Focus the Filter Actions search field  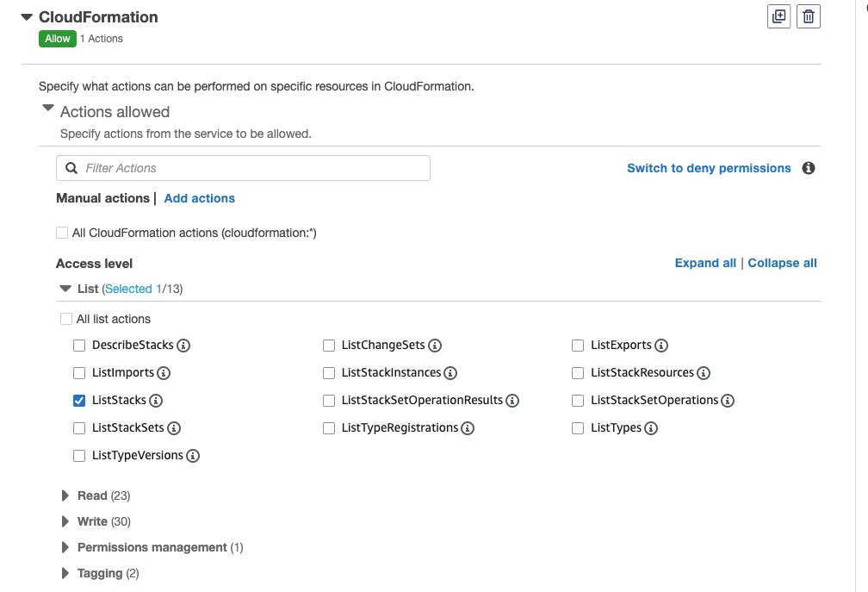point(243,168)
